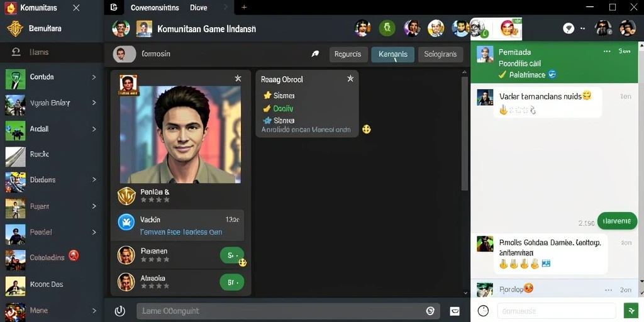This screenshot has height=322, width=644.
Task: Click the red notification badge on Cohioladins
Action: tap(74, 255)
